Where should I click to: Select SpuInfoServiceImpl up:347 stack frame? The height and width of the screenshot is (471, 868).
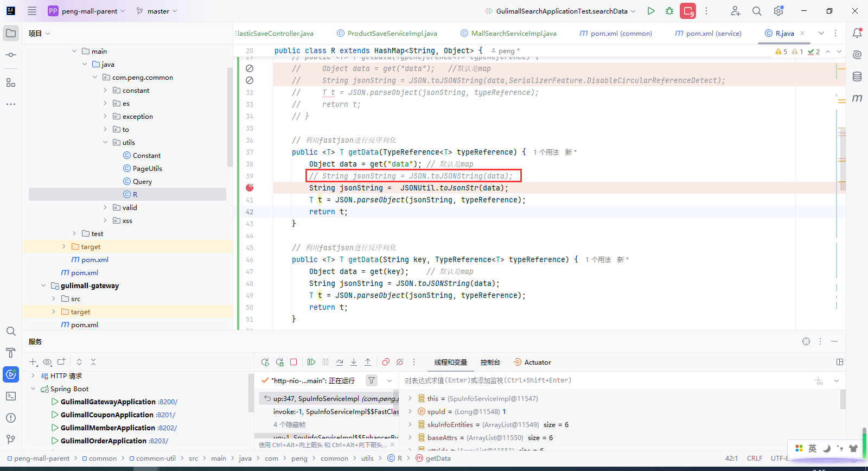pyautogui.click(x=329, y=398)
